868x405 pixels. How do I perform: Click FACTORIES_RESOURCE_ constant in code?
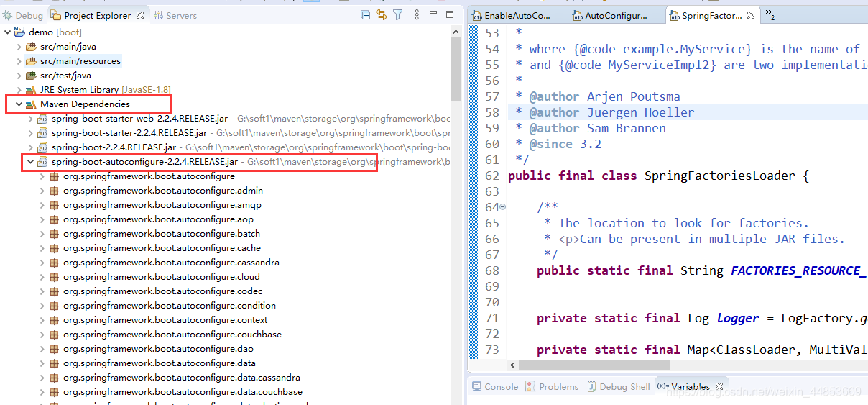tap(798, 270)
